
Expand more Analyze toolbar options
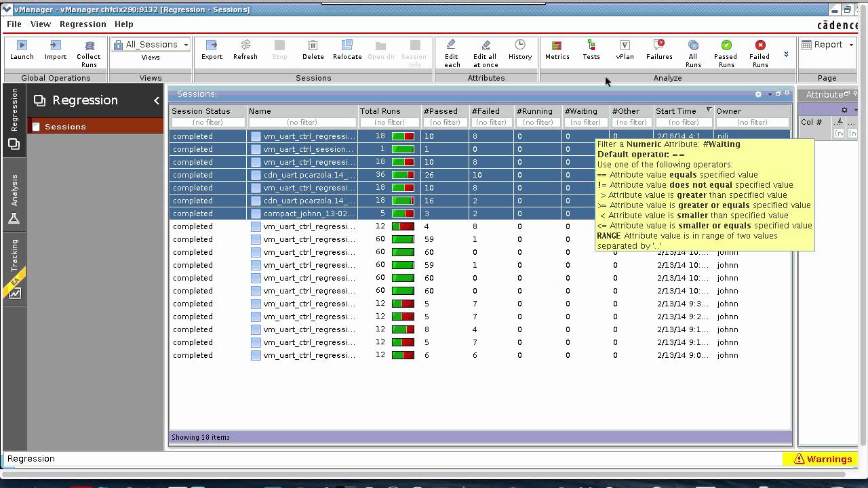tap(786, 54)
